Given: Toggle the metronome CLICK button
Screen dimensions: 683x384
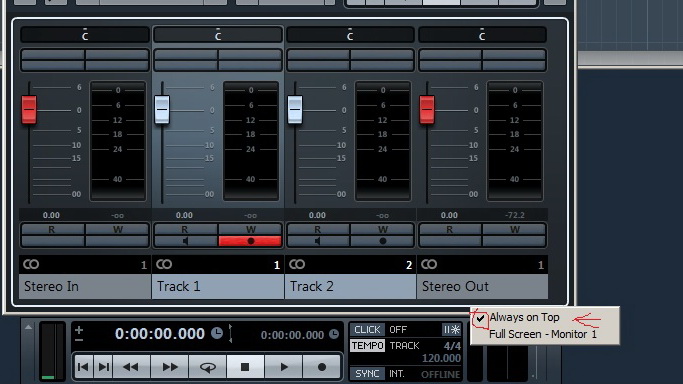Looking at the screenshot, I should pos(367,330).
